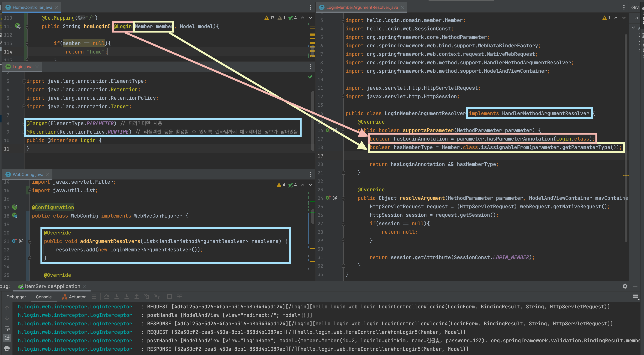Viewport: 644px width, 355px height.
Task: Click the "home" view name link on line 114
Action: (x=96, y=52)
